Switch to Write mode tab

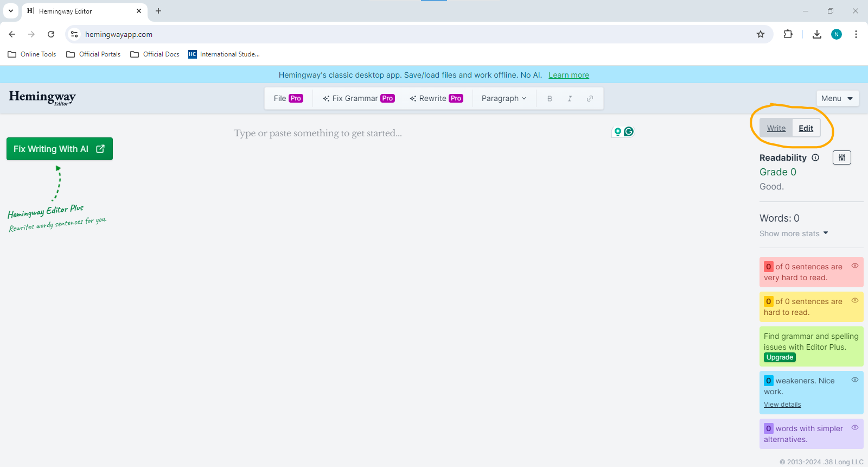point(776,128)
